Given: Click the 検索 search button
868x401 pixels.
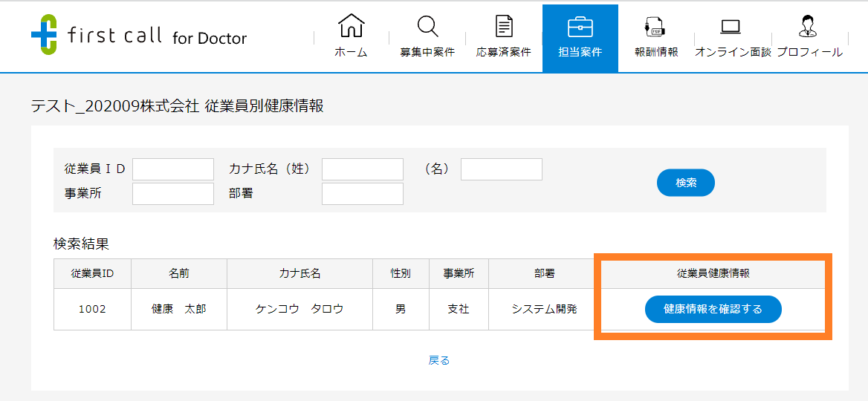Looking at the screenshot, I should point(686,183).
